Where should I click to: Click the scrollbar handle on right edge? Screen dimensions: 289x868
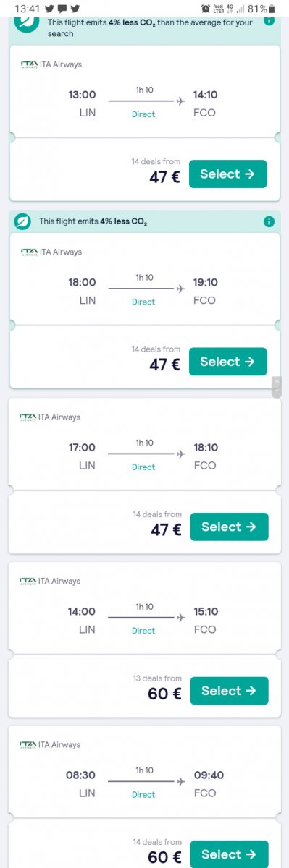tap(276, 386)
